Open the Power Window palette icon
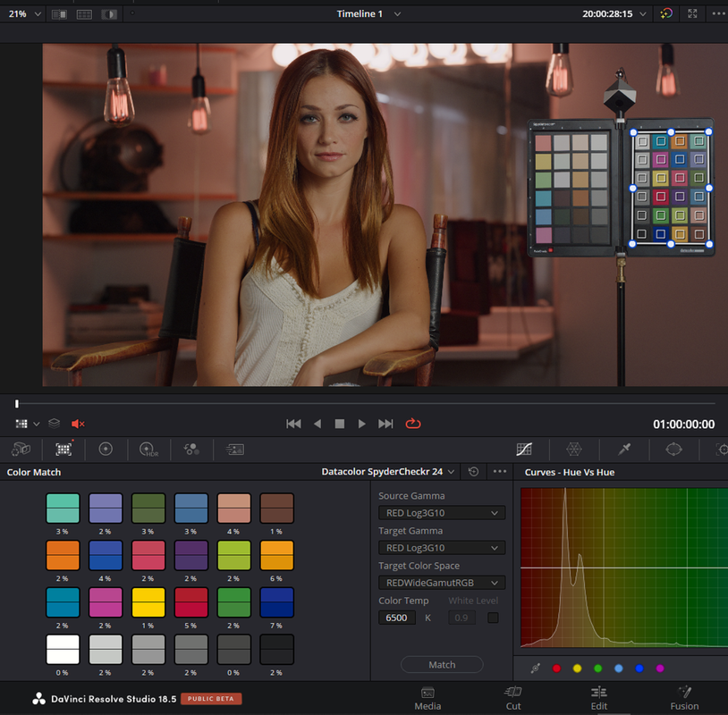 click(673, 450)
